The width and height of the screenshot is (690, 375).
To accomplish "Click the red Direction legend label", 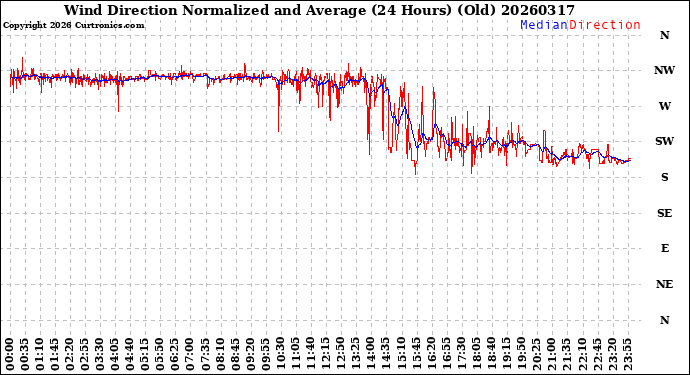I will (x=605, y=25).
